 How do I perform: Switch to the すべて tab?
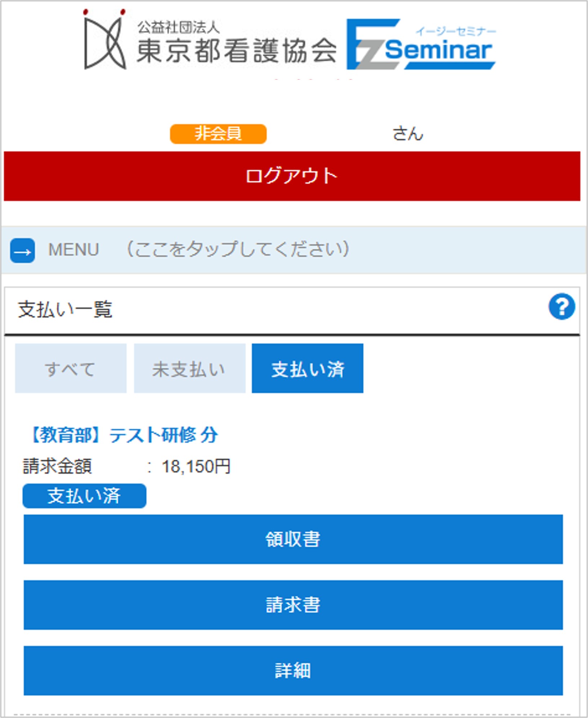point(71,368)
